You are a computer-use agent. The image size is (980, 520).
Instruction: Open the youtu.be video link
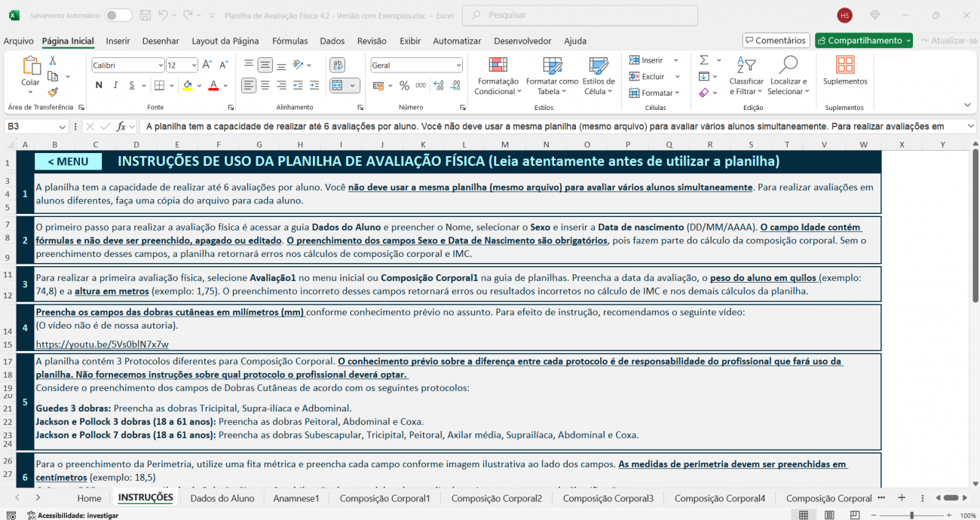tap(103, 344)
